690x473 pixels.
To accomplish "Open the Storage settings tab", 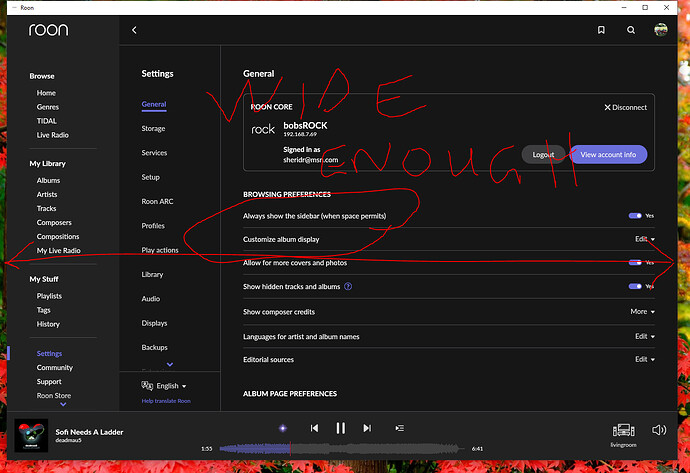I will 153,129.
